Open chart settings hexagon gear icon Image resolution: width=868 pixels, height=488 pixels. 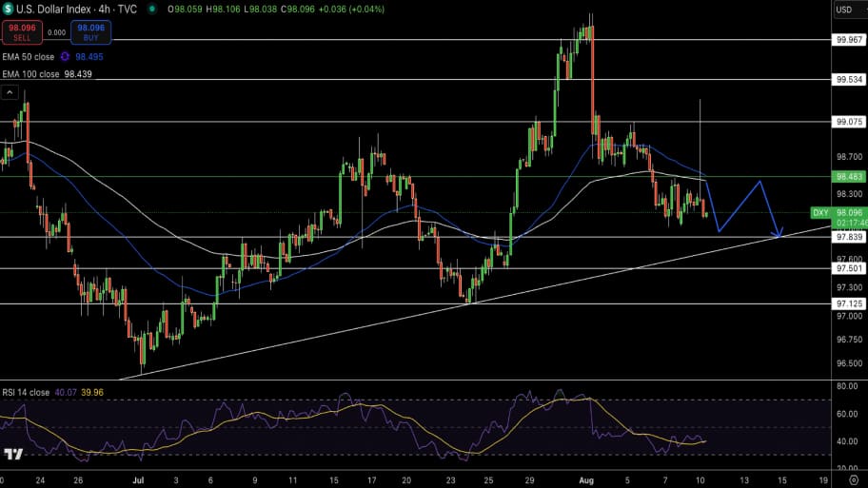(x=854, y=480)
